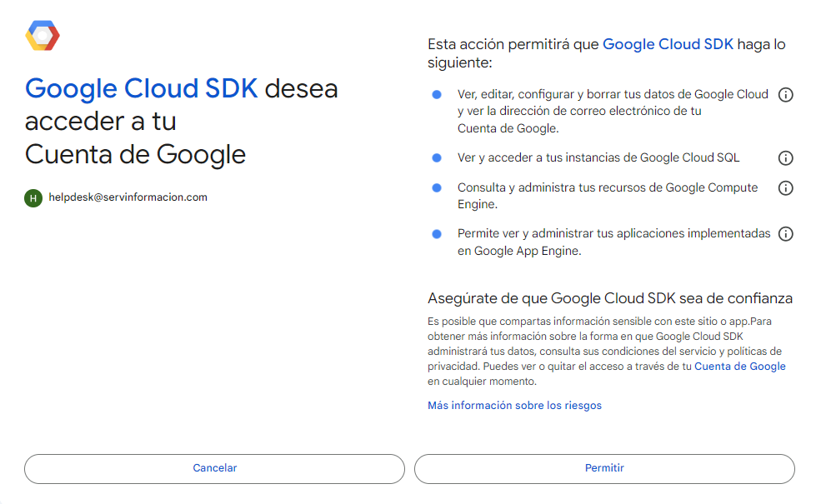
Task: Open the Cuenta de Google link
Action: click(x=739, y=366)
